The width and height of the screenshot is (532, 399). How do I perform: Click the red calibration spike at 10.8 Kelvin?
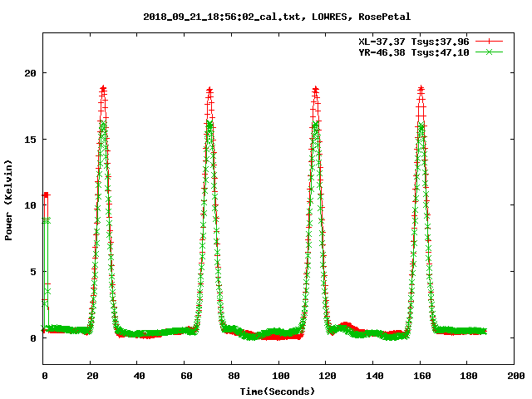[46, 195]
